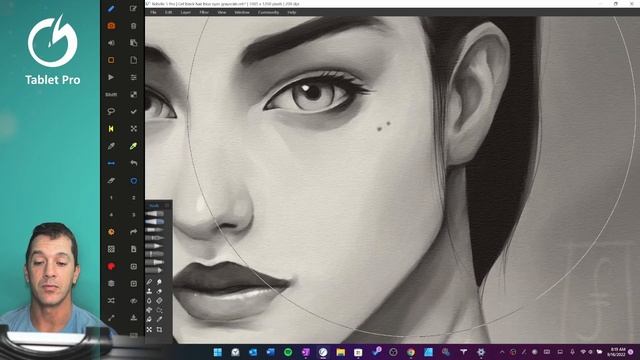Screen dimensions: 640x360
Task: Click the speaker volume icon in side panel
Action: point(111,43)
